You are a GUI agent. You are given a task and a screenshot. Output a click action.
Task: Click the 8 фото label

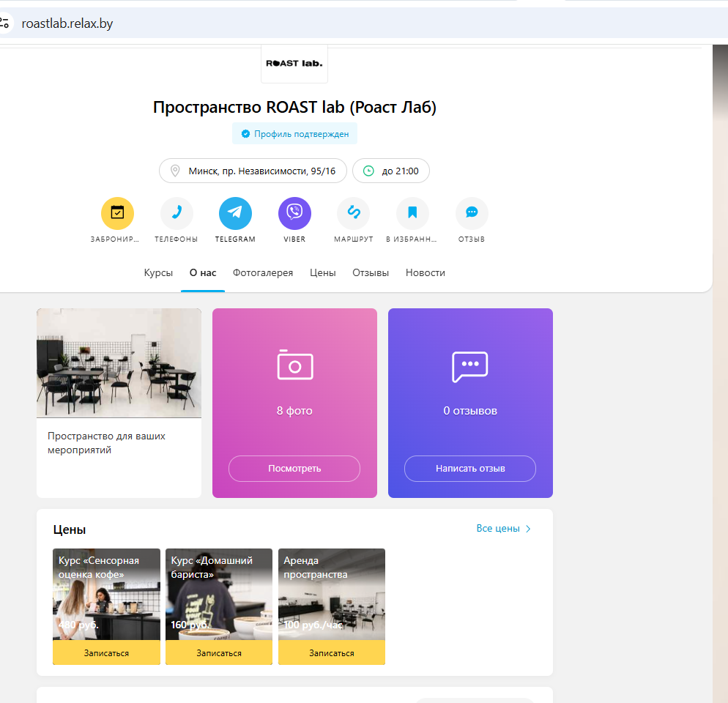point(294,411)
